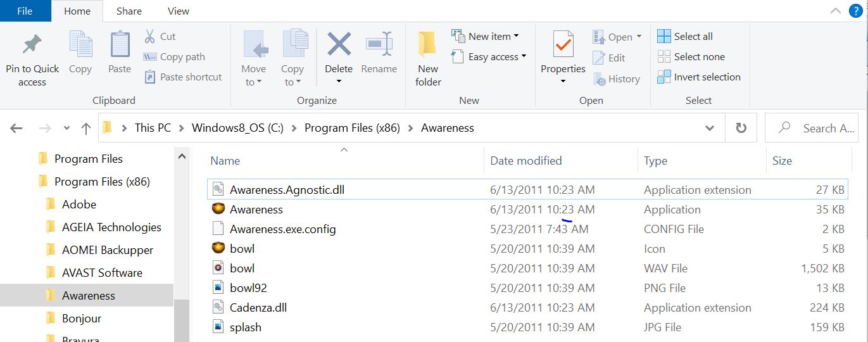The image size is (868, 342).
Task: Click Select all
Action: coord(685,36)
